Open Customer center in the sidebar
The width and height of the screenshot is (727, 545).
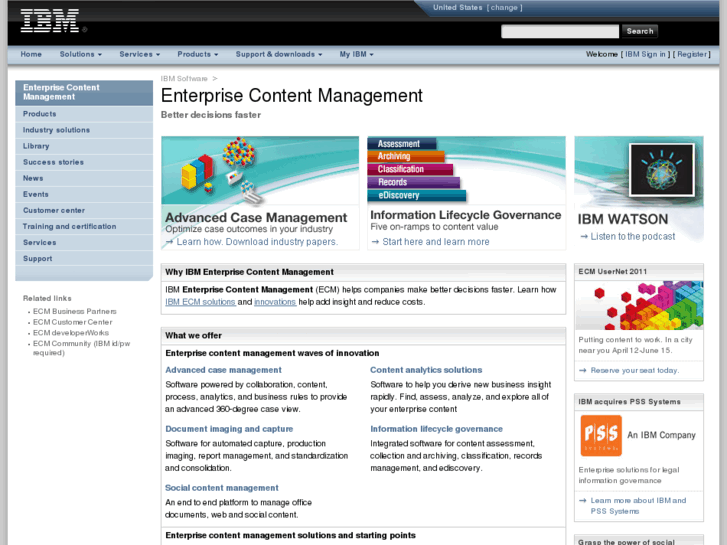(x=84, y=211)
